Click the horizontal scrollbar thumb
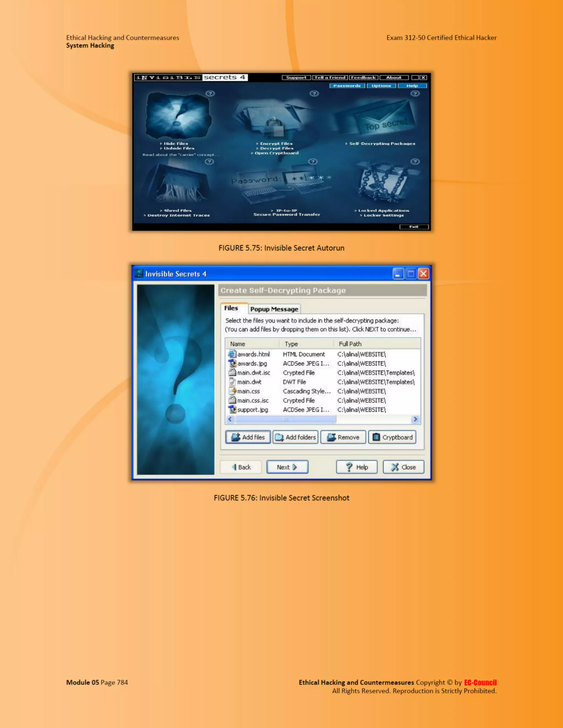Image resolution: width=563 pixels, height=728 pixels. [x=286, y=419]
